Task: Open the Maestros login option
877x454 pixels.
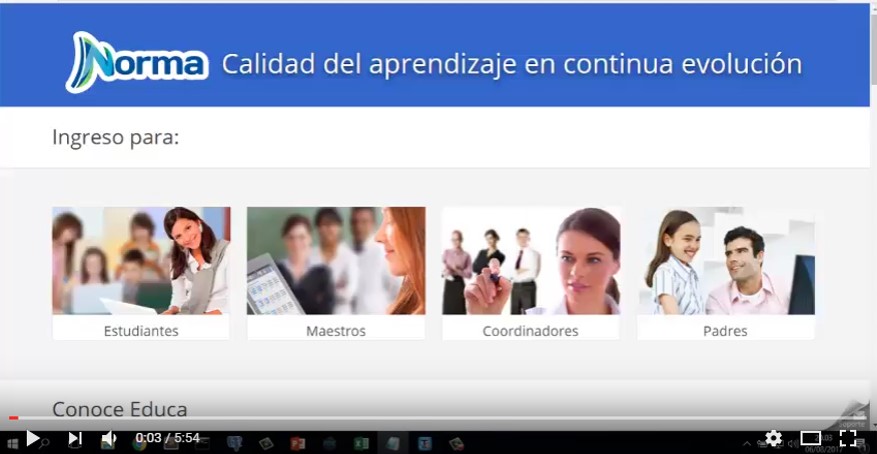Action: click(x=336, y=330)
